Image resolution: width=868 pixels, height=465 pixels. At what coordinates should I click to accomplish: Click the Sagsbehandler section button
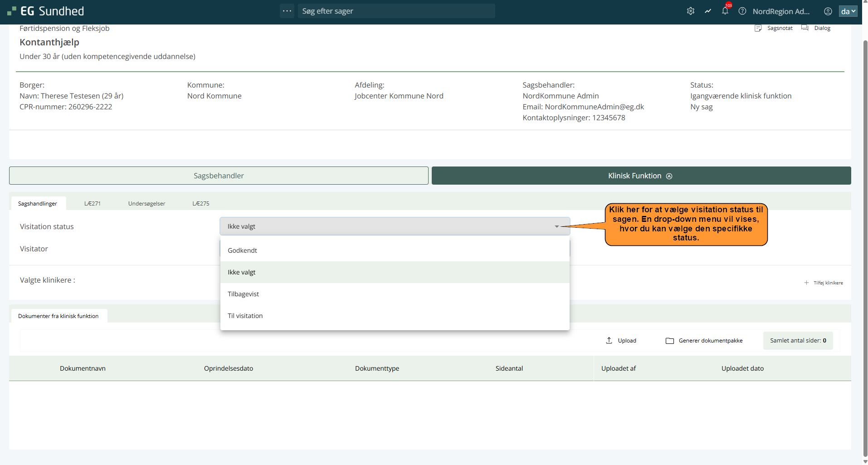[219, 176]
